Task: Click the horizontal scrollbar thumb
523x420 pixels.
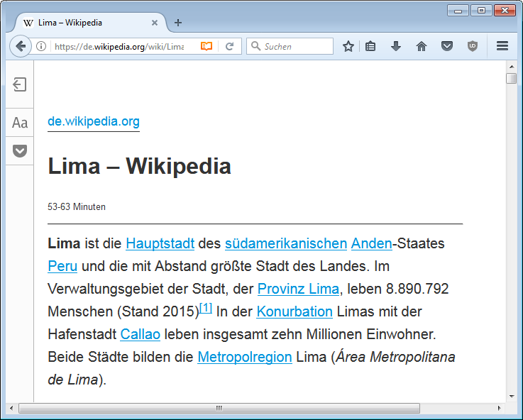Action: pyautogui.click(x=219, y=408)
